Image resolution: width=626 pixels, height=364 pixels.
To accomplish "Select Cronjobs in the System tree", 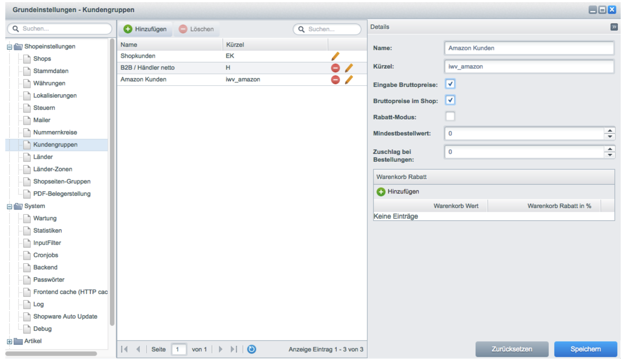I will 46,255.
